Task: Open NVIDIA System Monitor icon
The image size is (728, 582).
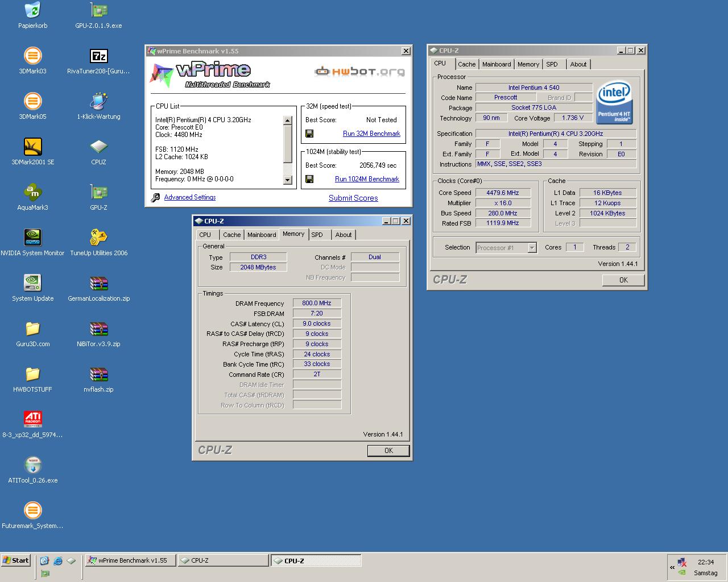Action: point(32,238)
